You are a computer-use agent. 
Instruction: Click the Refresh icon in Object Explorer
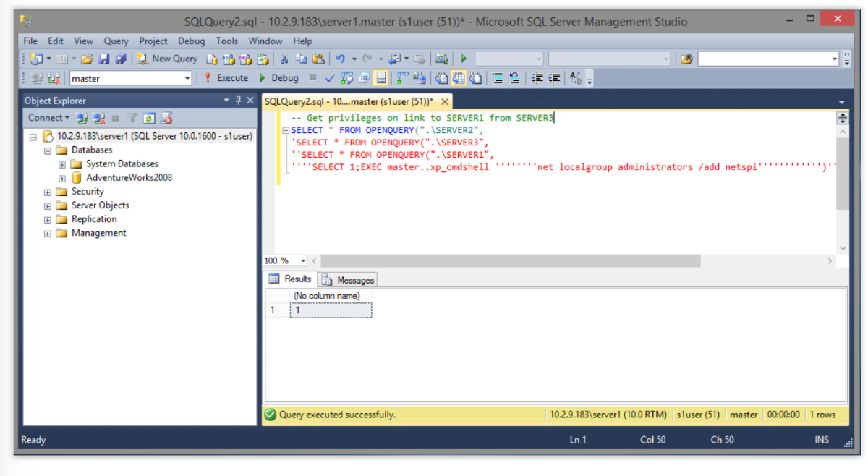pyautogui.click(x=149, y=118)
